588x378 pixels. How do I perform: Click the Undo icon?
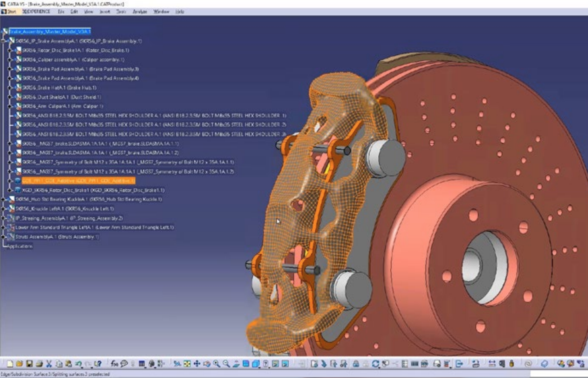tap(79, 365)
